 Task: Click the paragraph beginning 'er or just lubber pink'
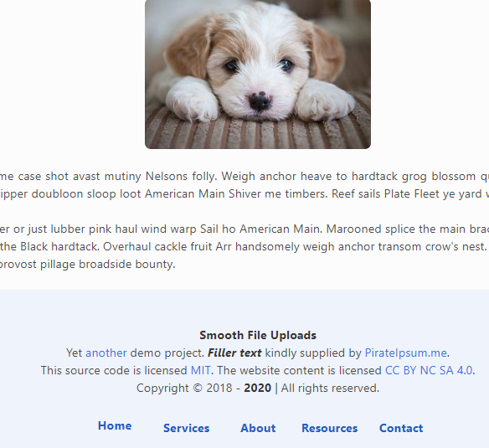point(244,246)
